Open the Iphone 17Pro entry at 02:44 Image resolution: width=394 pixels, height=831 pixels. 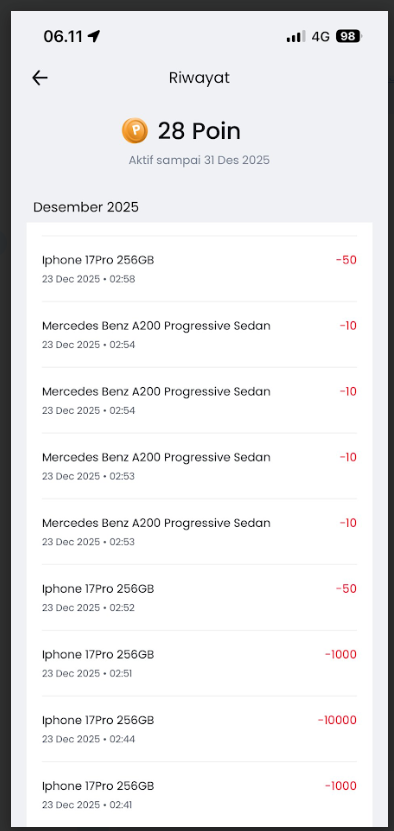click(x=199, y=729)
